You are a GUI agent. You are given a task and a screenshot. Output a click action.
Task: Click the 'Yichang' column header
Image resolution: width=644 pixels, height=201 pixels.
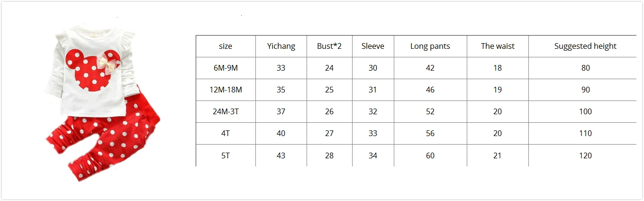(281, 46)
